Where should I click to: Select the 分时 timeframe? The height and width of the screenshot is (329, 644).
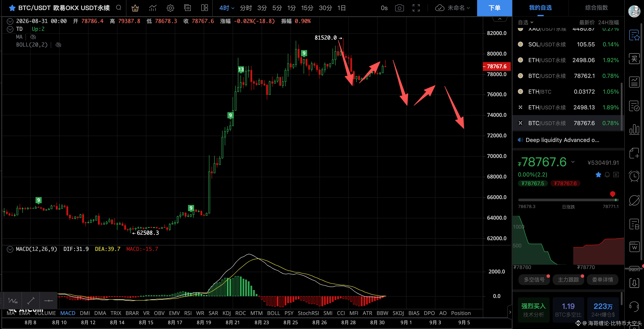pos(246,8)
